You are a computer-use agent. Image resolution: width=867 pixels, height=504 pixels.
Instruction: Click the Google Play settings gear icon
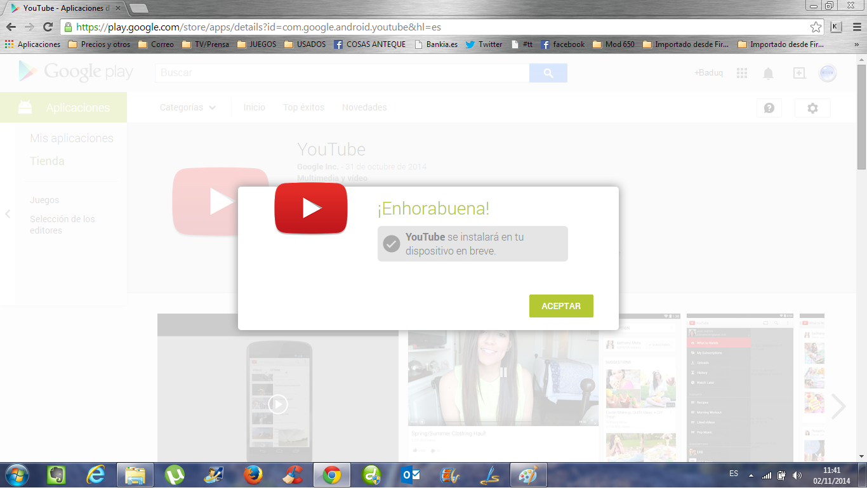point(812,108)
